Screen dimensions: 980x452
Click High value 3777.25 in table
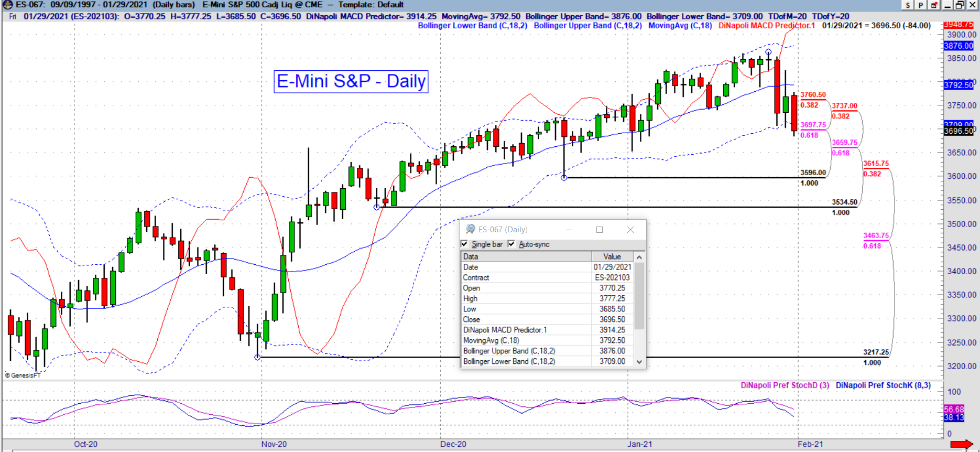click(612, 298)
